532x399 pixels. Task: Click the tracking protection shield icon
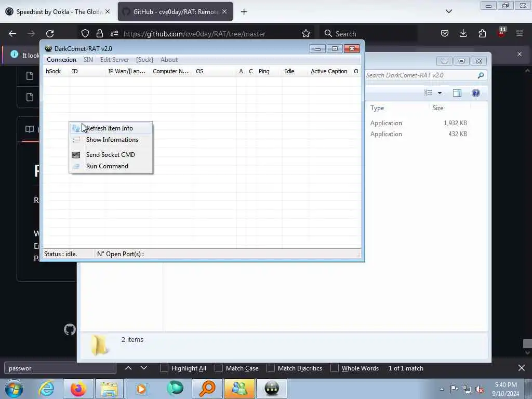pyautogui.click(x=85, y=33)
